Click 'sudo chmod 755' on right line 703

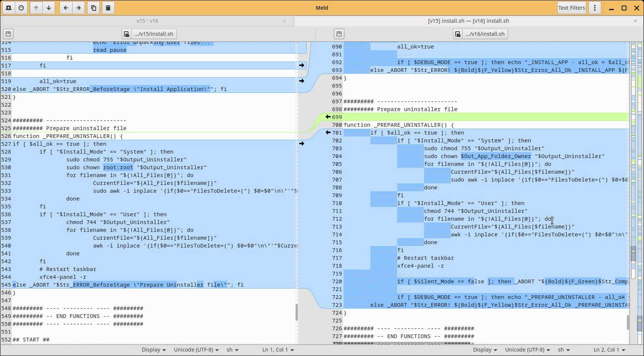click(447, 148)
